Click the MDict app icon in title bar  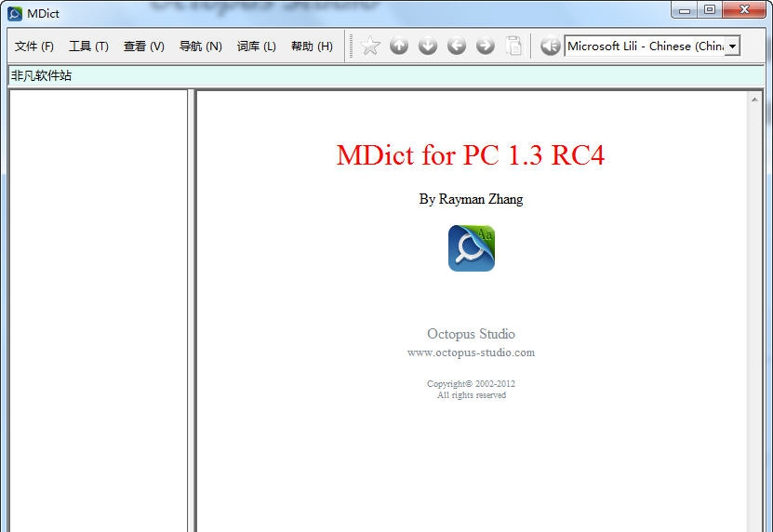pyautogui.click(x=15, y=13)
